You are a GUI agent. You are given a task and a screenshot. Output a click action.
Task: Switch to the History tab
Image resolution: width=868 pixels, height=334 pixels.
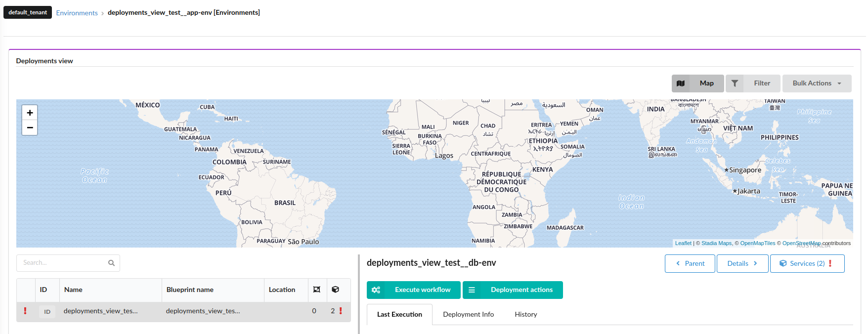coord(525,314)
